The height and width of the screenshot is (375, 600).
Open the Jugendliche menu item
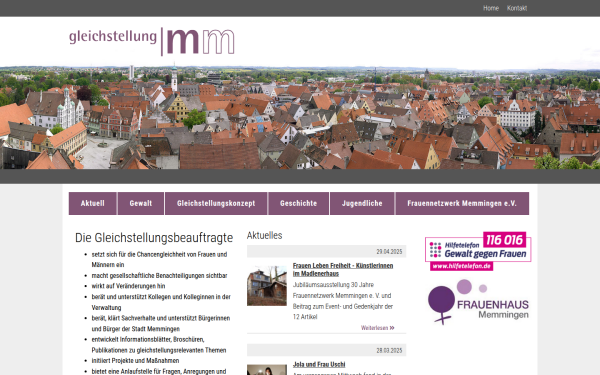click(x=362, y=204)
